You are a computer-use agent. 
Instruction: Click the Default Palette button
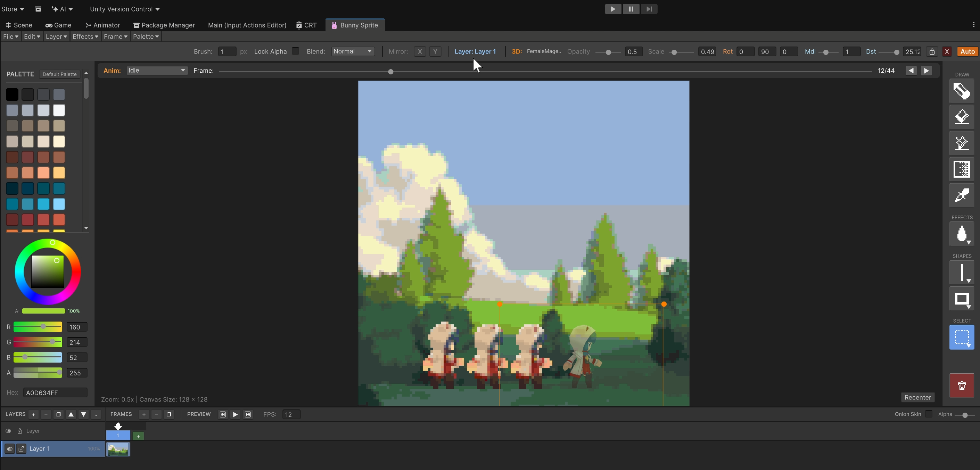[59, 74]
